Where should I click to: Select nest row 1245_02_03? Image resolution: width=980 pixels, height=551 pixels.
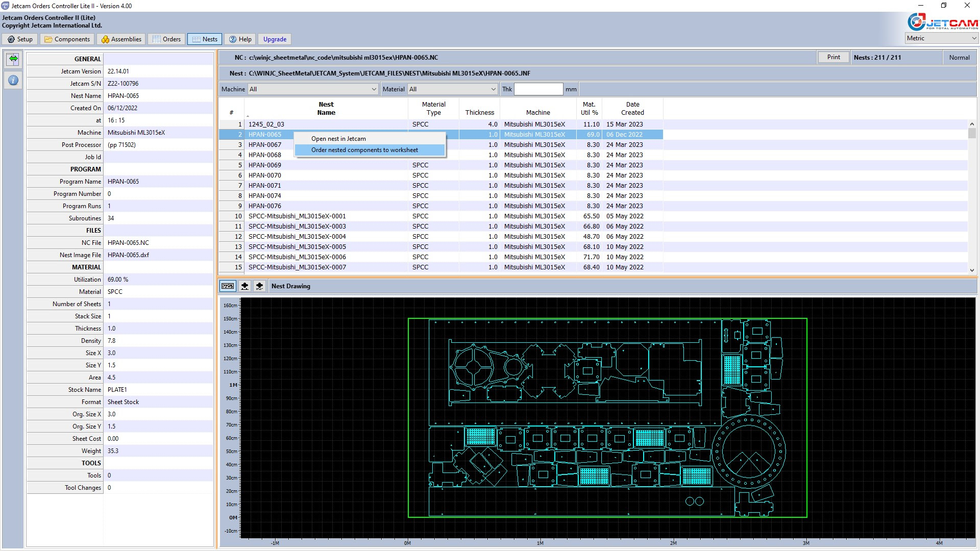click(441, 124)
